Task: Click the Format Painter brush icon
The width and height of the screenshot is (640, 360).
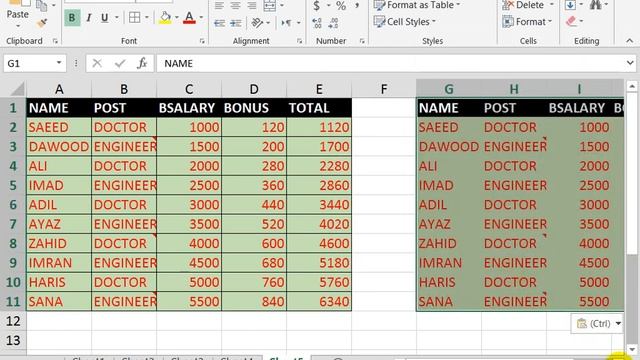Action: click(x=42, y=23)
